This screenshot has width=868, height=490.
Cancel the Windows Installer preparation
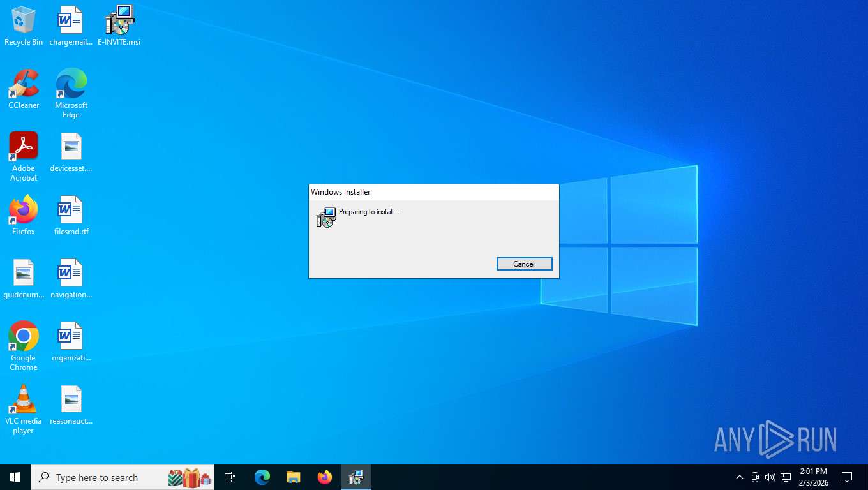524,264
